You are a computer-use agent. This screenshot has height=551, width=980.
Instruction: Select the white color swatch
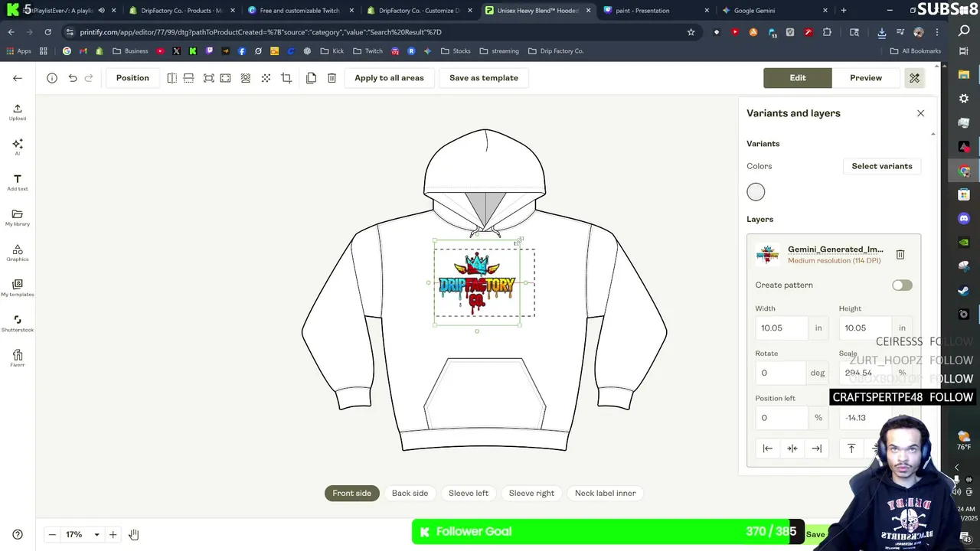(756, 192)
